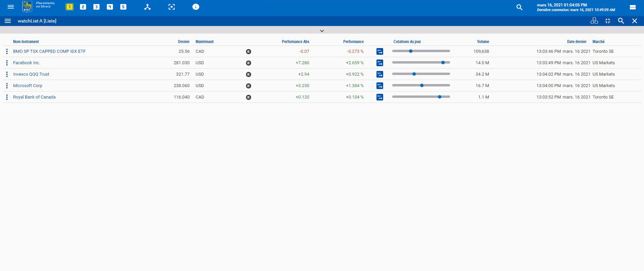644x271 pixels.
Task: Click the trade arrows icon for Royal Bank
Action: pyautogui.click(x=380, y=97)
